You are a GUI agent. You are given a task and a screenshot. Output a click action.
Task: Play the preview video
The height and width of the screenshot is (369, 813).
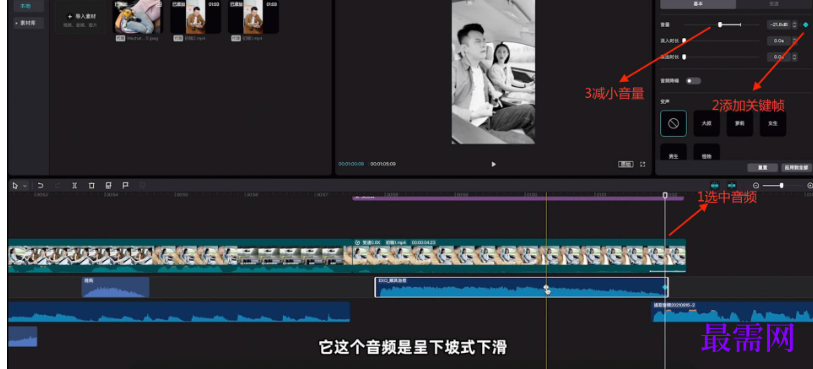494,164
